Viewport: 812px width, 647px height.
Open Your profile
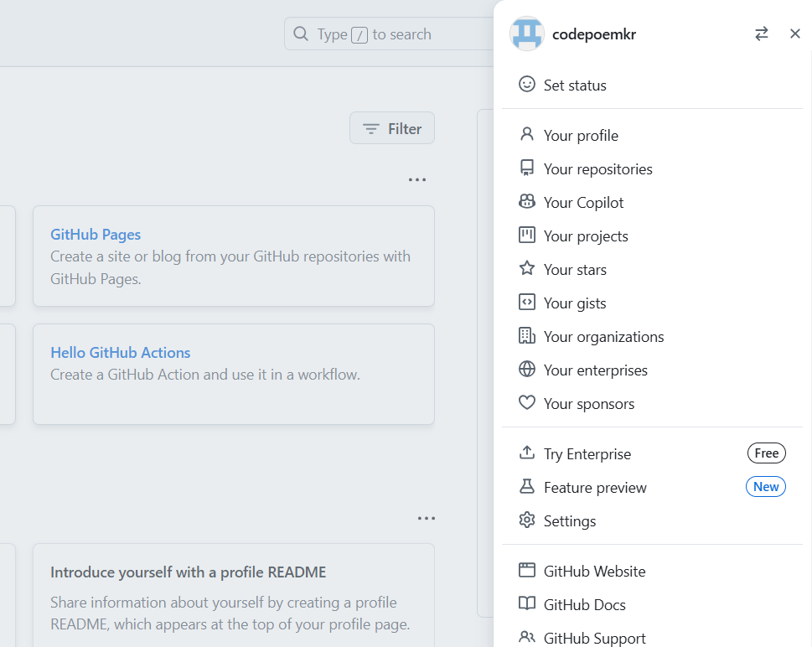(x=652, y=135)
